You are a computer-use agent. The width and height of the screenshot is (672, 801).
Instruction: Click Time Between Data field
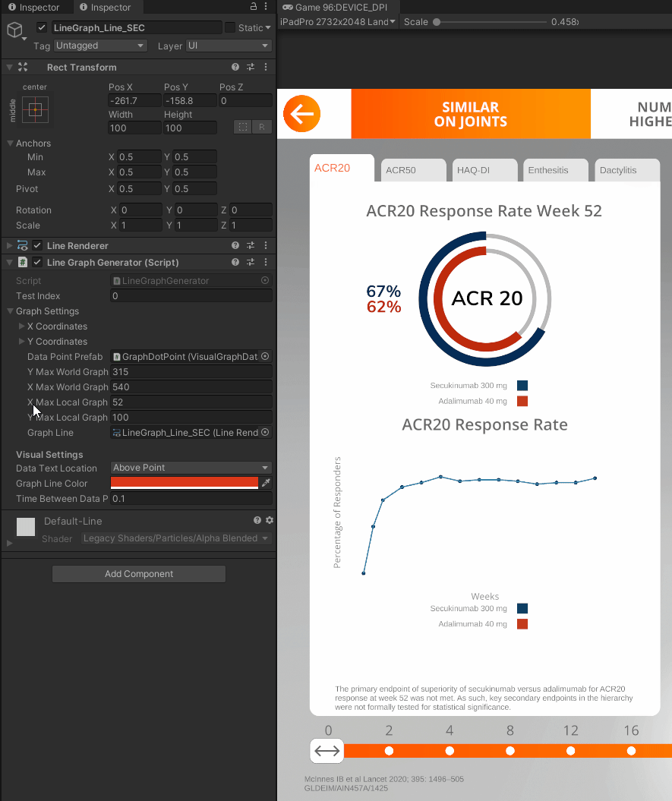(191, 499)
